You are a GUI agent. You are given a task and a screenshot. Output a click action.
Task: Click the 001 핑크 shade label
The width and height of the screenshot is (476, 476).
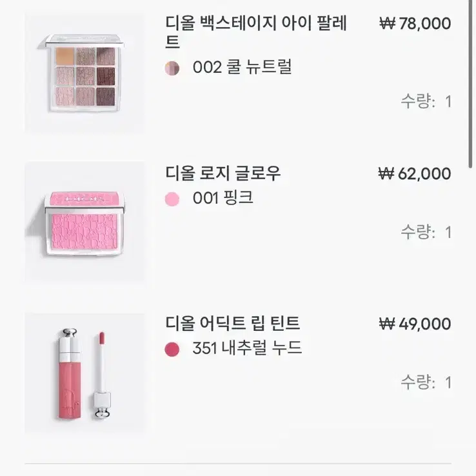(x=223, y=198)
